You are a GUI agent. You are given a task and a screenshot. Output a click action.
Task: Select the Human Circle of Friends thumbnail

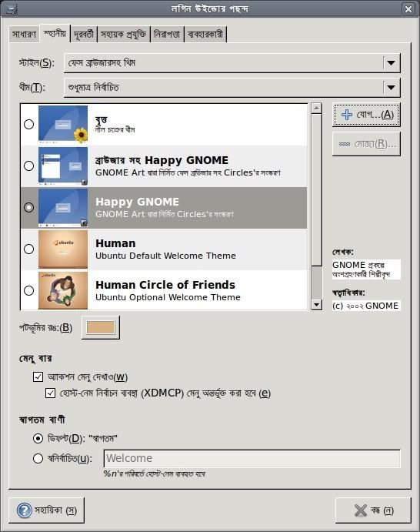point(63,290)
